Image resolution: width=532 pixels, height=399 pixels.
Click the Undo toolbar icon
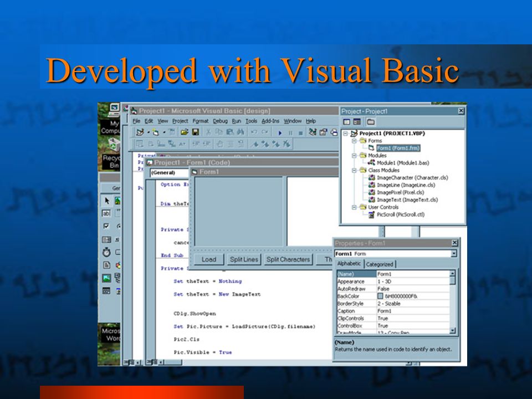pyautogui.click(x=254, y=132)
